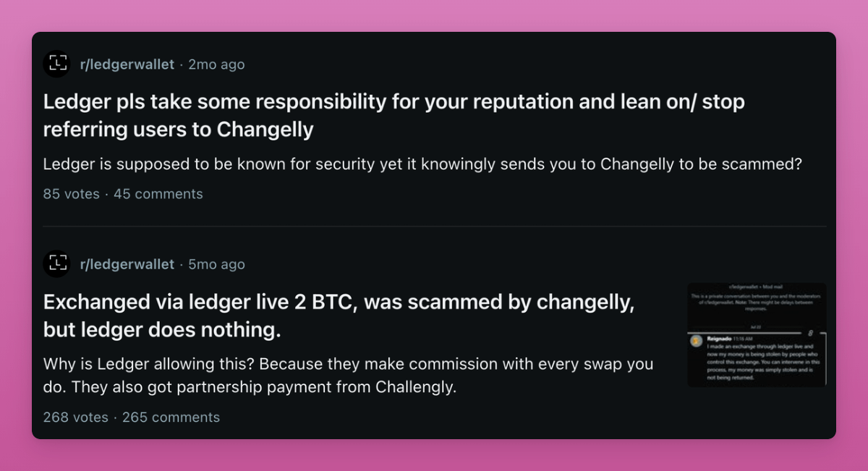Open r/ledgerwallet from the 5mo ago post
The width and height of the screenshot is (868, 471).
[127, 264]
